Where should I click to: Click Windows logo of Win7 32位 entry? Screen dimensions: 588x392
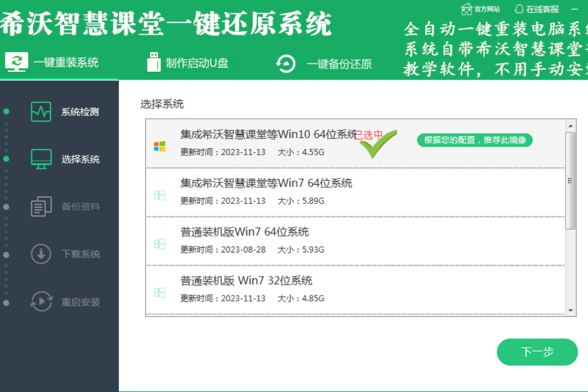pyautogui.click(x=160, y=293)
